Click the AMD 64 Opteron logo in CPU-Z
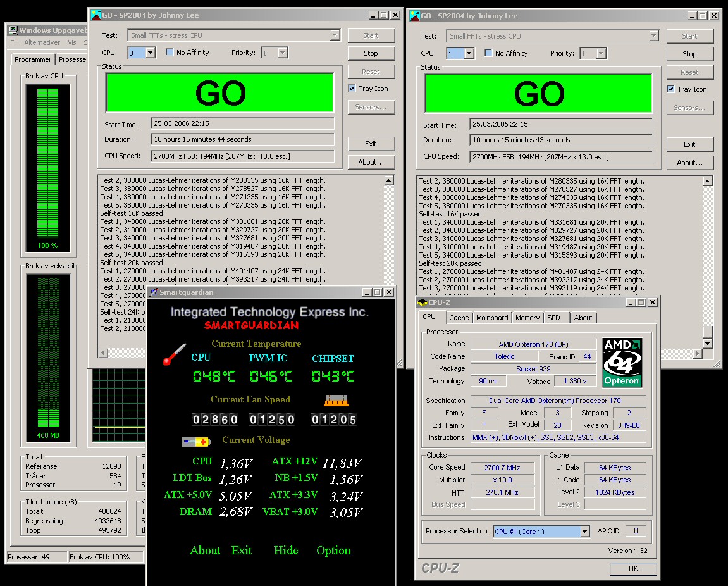This screenshot has width=728, height=586. 622,363
